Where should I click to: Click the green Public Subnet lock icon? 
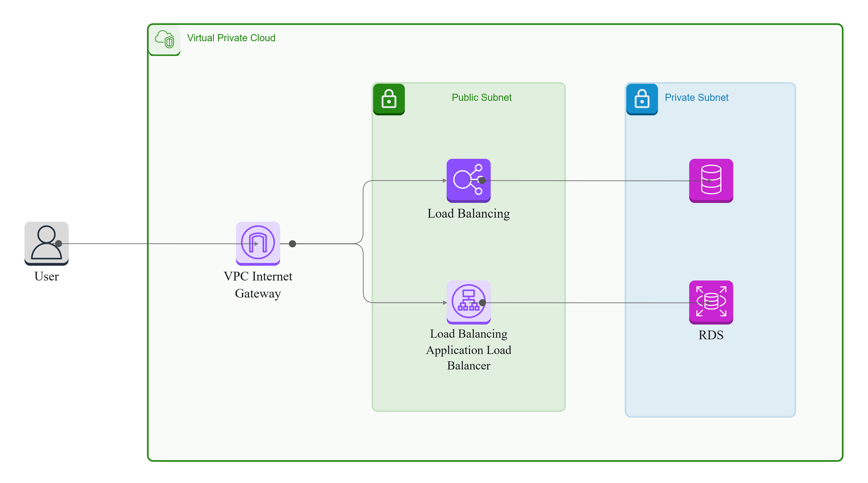(389, 99)
